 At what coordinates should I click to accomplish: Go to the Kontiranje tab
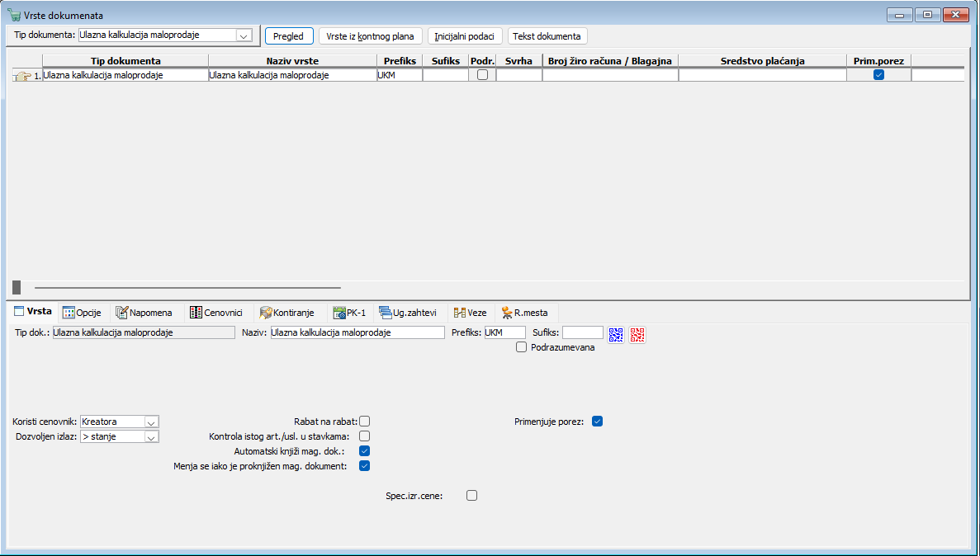(286, 313)
